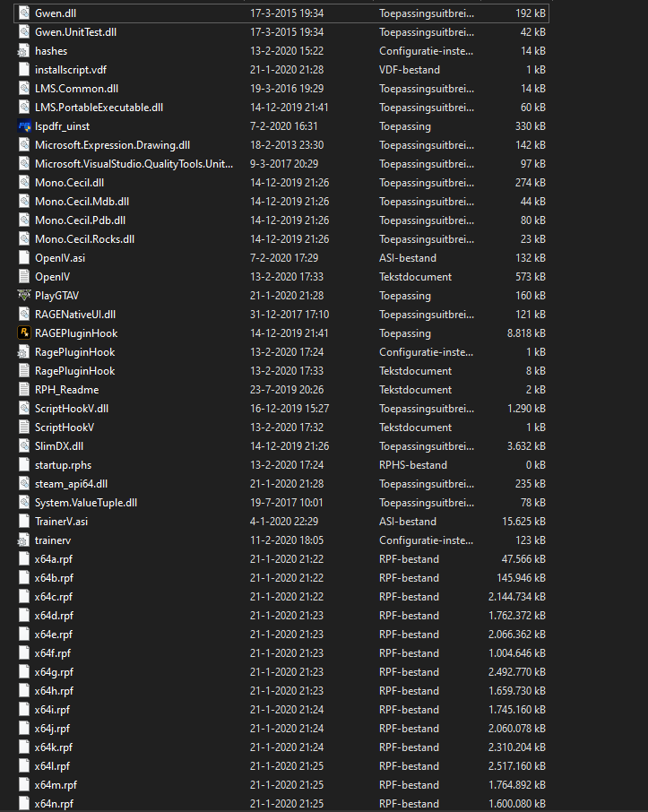Click the 2.517.160 kB size value
The image size is (648, 812).
(x=517, y=766)
